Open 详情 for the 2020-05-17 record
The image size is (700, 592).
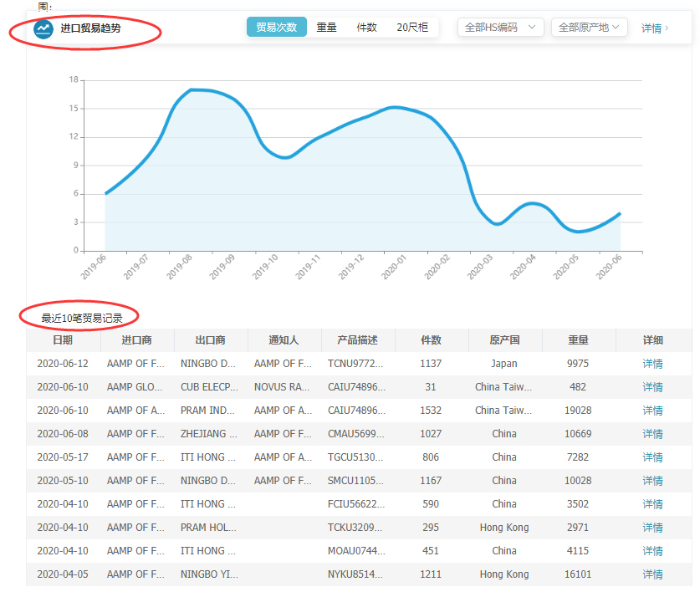[652, 457]
